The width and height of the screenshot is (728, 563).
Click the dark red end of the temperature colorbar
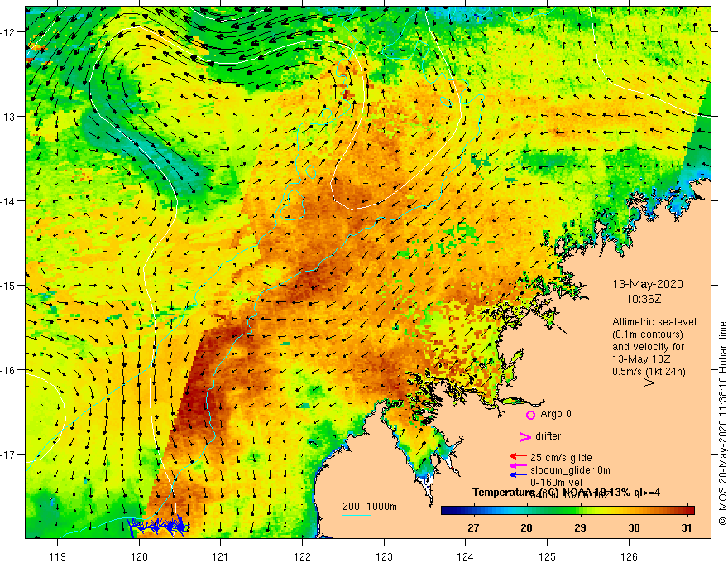[x=689, y=511]
